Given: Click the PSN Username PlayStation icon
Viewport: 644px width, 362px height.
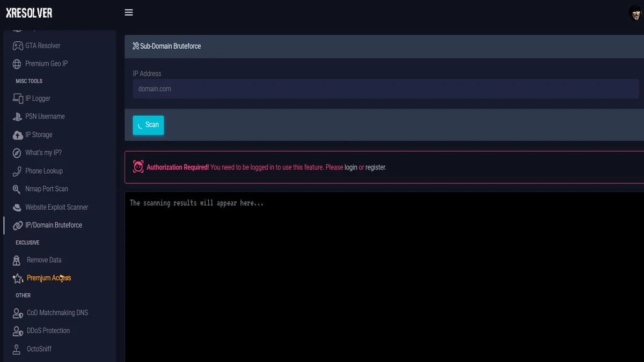Looking at the screenshot, I should [x=17, y=116].
